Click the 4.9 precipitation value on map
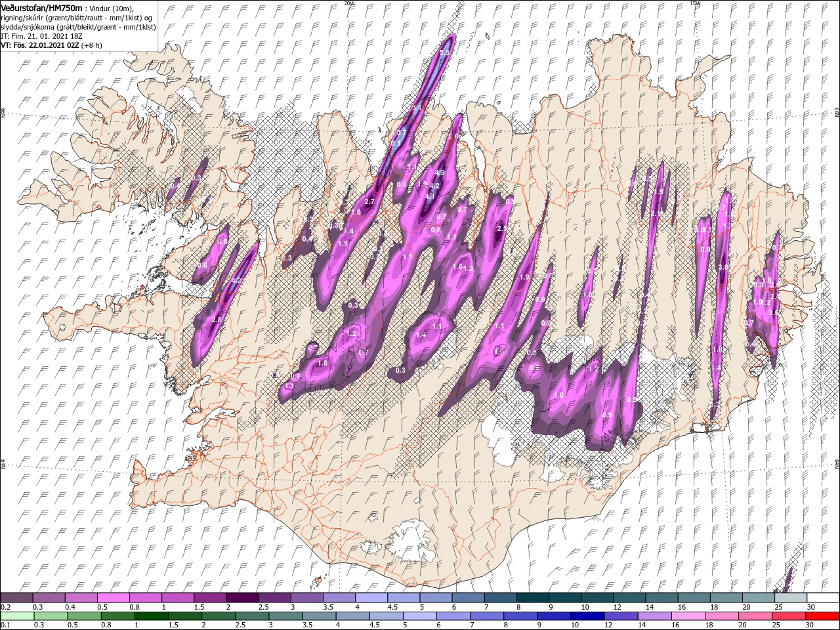Screen dimensions: 840x630 tap(440, 173)
